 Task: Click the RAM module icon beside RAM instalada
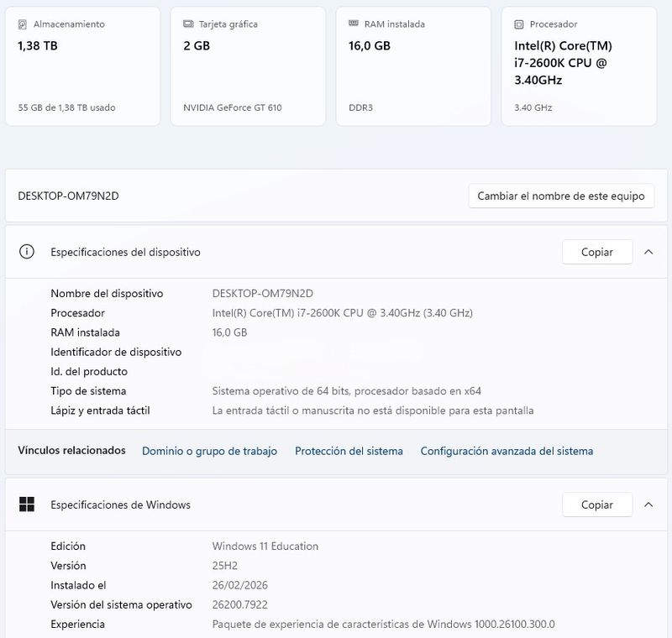coord(354,24)
